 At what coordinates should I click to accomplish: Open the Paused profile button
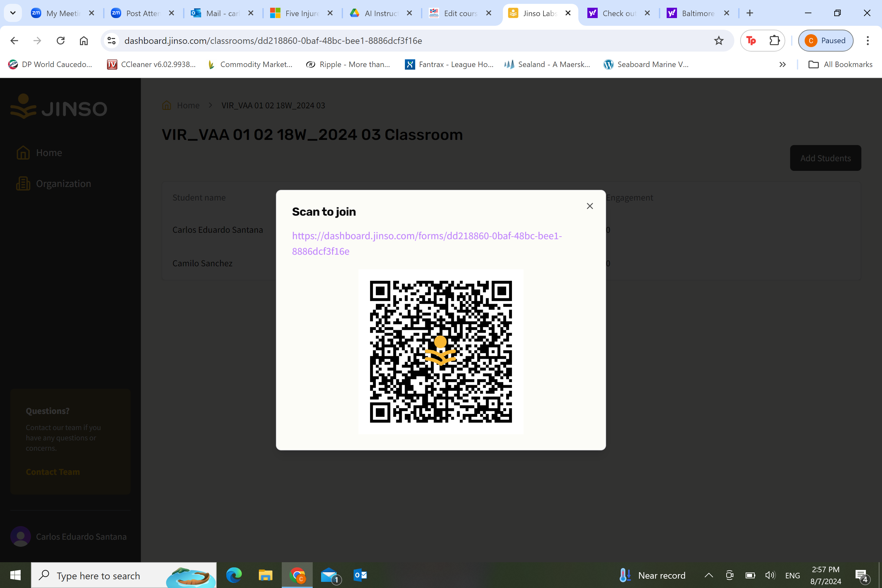(825, 41)
